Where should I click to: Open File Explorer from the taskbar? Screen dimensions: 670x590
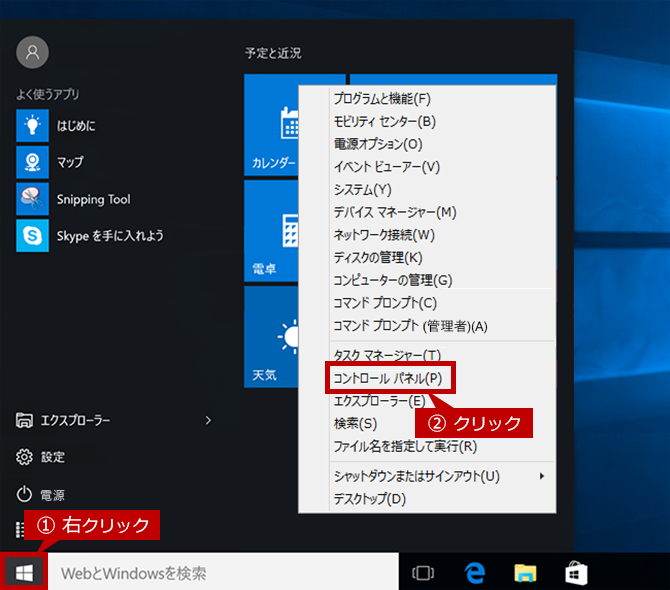pyautogui.click(x=525, y=573)
